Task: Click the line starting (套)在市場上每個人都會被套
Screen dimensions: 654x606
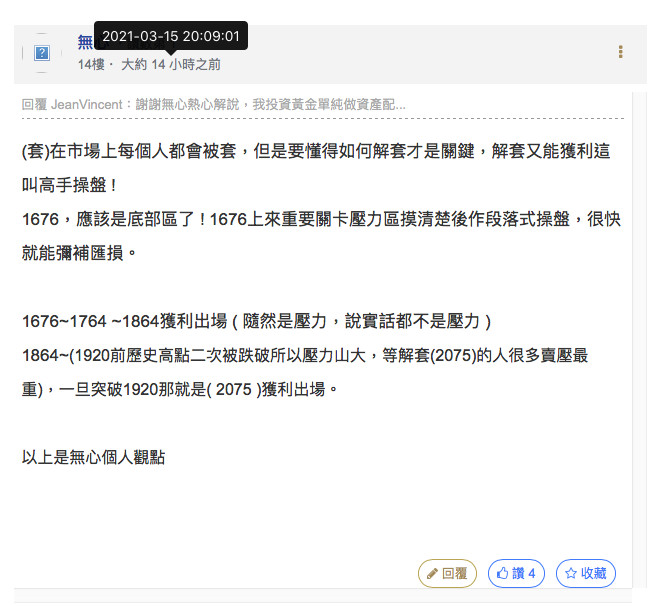Action: pyautogui.click(x=316, y=151)
